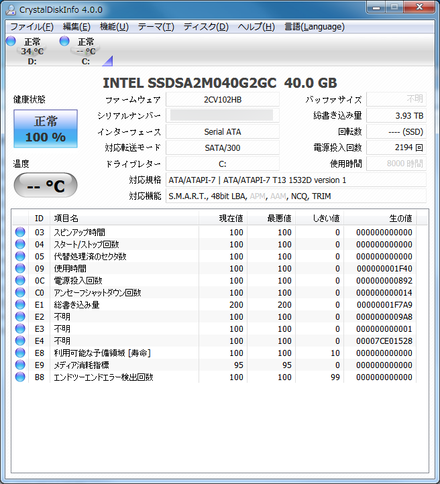Viewport: 440px width, 484px height.
Task: Click status orb for ID 04 row
Action: click(20, 244)
